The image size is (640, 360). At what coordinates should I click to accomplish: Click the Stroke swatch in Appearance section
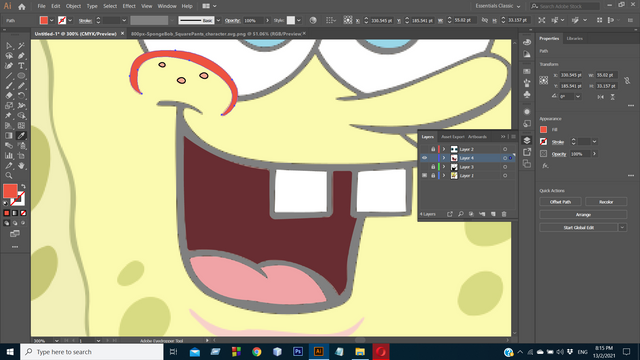pos(543,142)
